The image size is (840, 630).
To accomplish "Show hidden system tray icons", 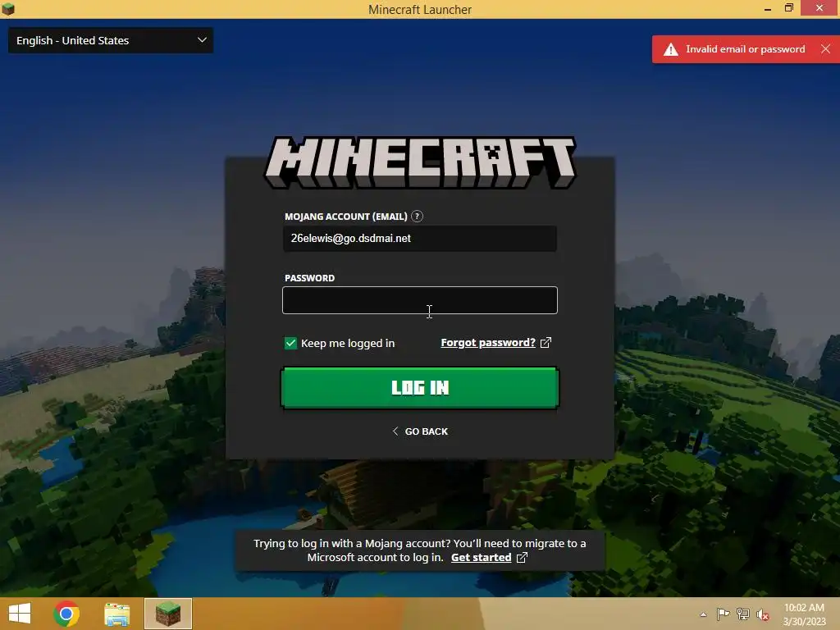I will coord(703,614).
